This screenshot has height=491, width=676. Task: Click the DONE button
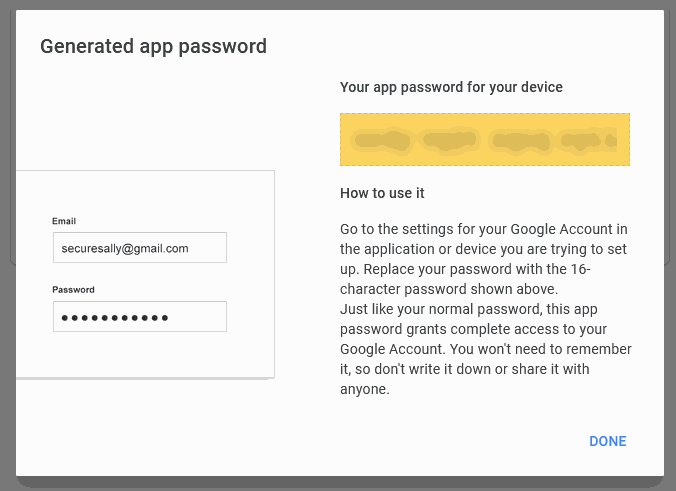[x=607, y=441]
